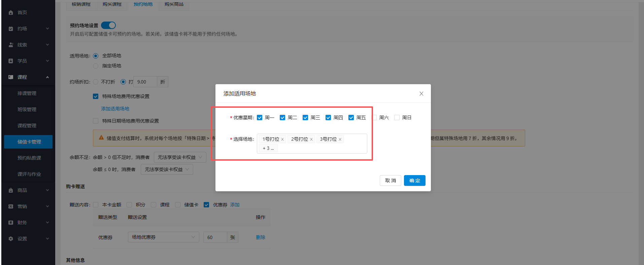Check the 周日 checkbox
The width and height of the screenshot is (644, 265).
click(x=397, y=118)
